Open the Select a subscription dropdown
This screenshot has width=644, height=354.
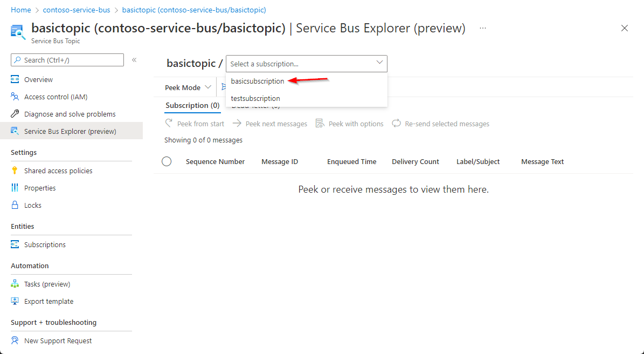(307, 64)
